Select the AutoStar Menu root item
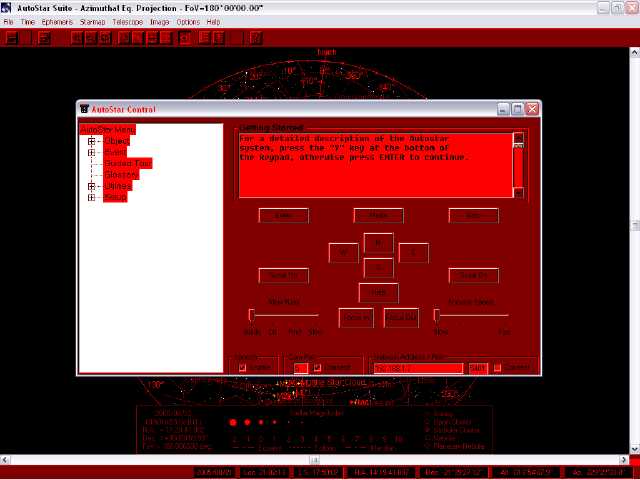The height and width of the screenshot is (480, 640). 107,130
